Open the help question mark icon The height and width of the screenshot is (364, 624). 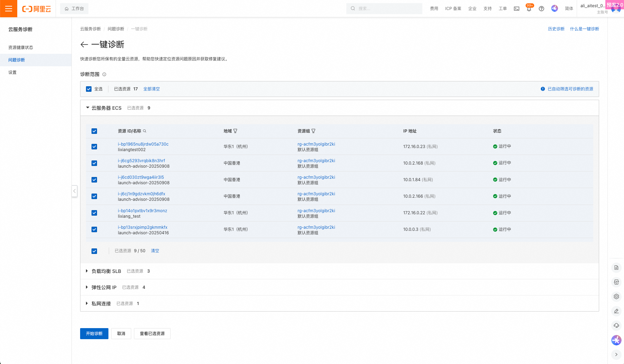(x=541, y=9)
